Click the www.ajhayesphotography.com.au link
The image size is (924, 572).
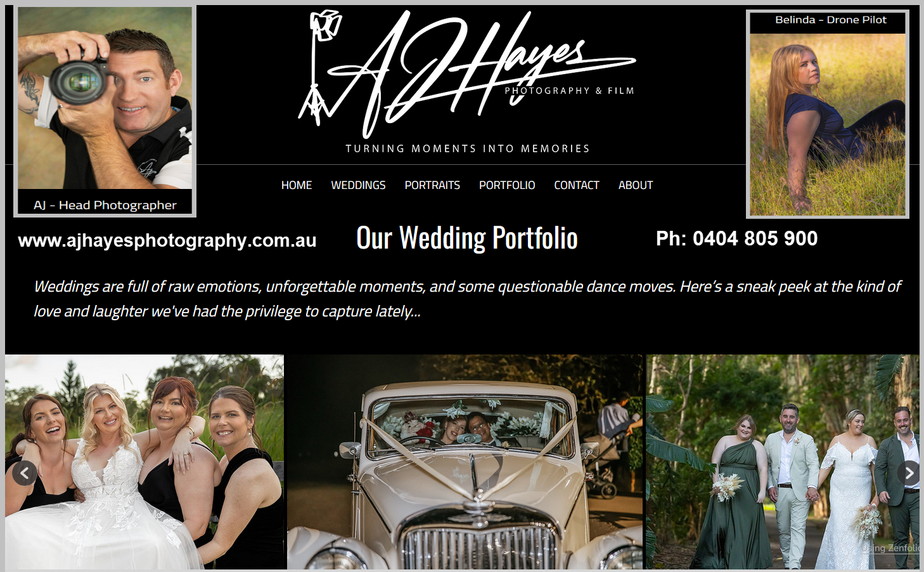[167, 240]
